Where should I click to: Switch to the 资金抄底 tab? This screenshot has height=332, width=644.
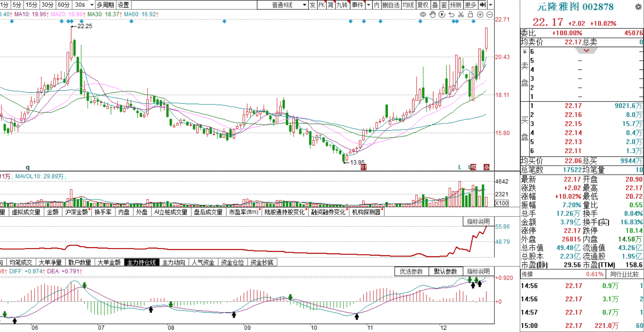click(x=262, y=262)
